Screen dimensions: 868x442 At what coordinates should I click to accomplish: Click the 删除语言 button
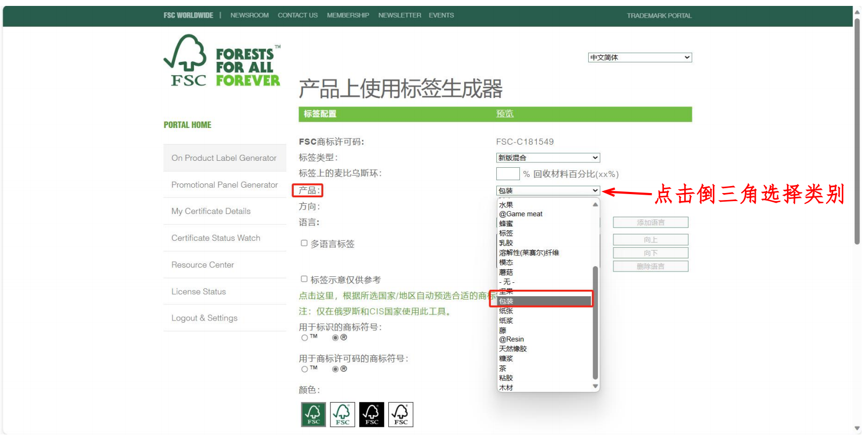point(650,266)
